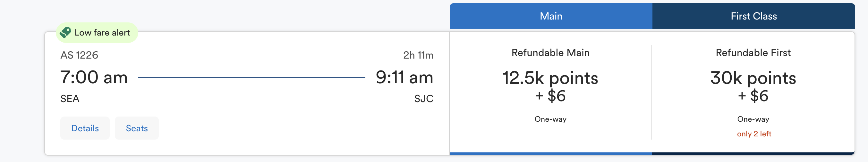The width and height of the screenshot is (868, 162).
Task: Open flight Details
Action: (85, 128)
